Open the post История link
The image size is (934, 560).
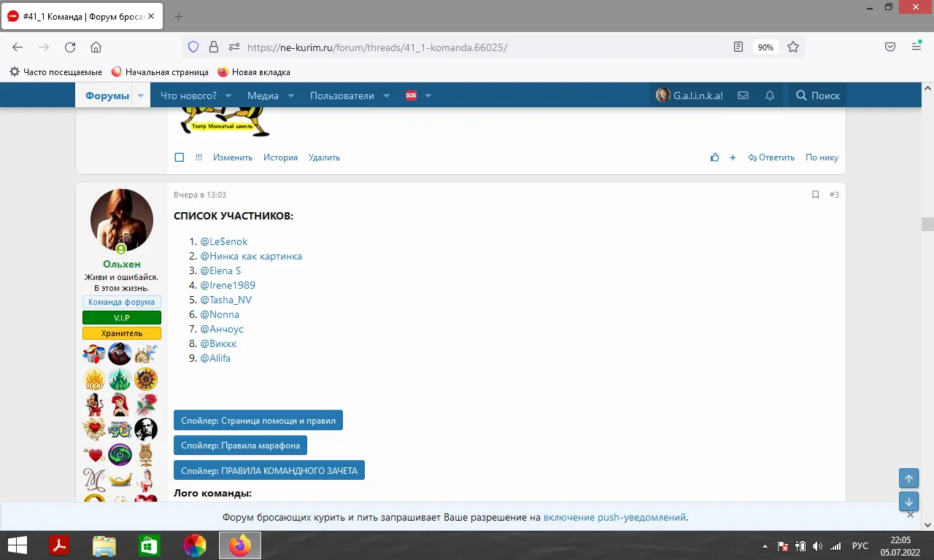click(281, 157)
